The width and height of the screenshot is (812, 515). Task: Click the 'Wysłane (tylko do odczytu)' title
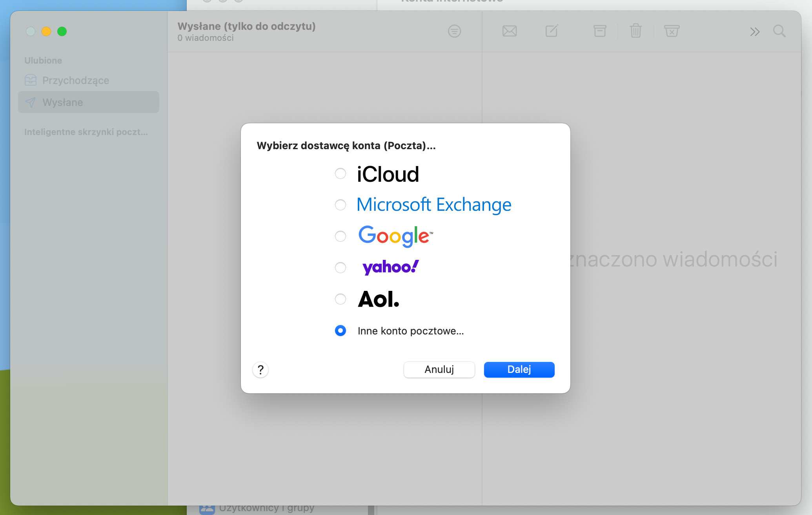click(x=247, y=26)
